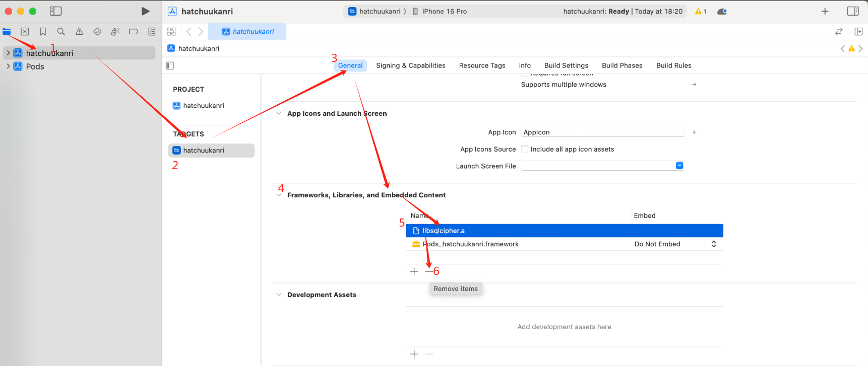Open the Debug navigator icon
Image resolution: width=868 pixels, height=366 pixels.
(x=115, y=32)
